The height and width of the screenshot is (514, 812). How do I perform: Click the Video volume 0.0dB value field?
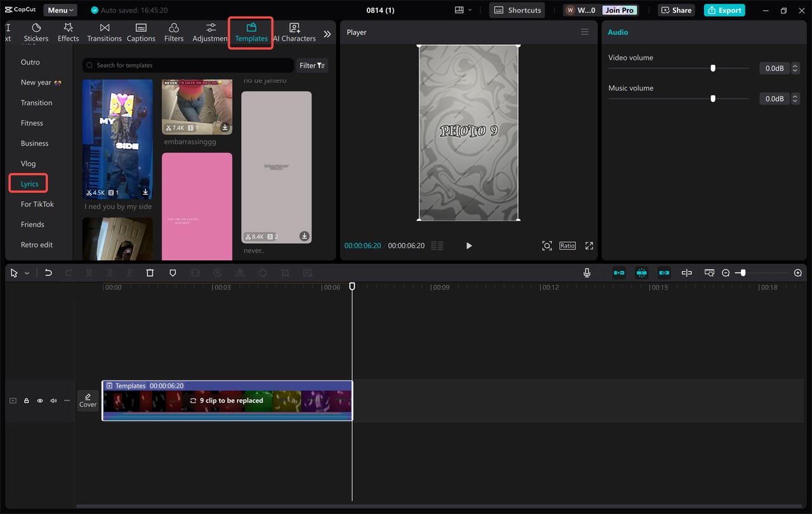(775, 68)
